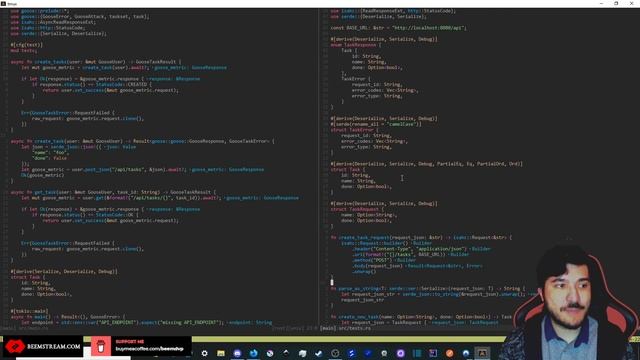Click 'StatusCode::OK' condition line
The width and height of the screenshot is (640, 360).
pos(85,215)
